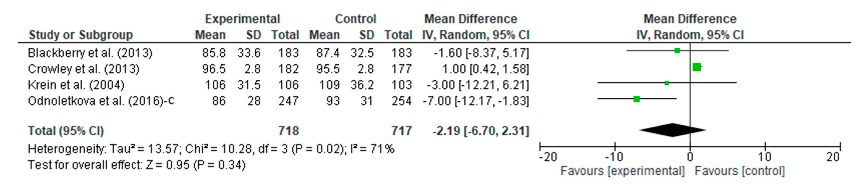This screenshot has width=868, height=191.
Task: Click the Blackberry et al. (2013) study label
Action: point(90,53)
